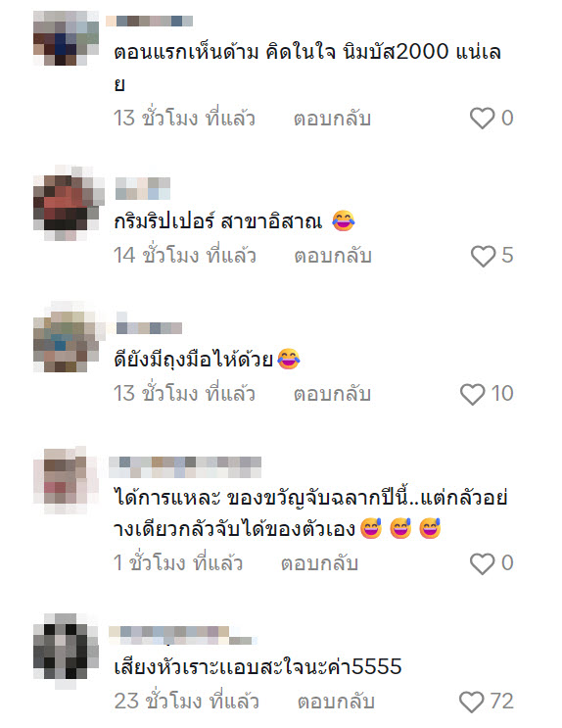Reply to the comment posted 1 hour ago

320,563
